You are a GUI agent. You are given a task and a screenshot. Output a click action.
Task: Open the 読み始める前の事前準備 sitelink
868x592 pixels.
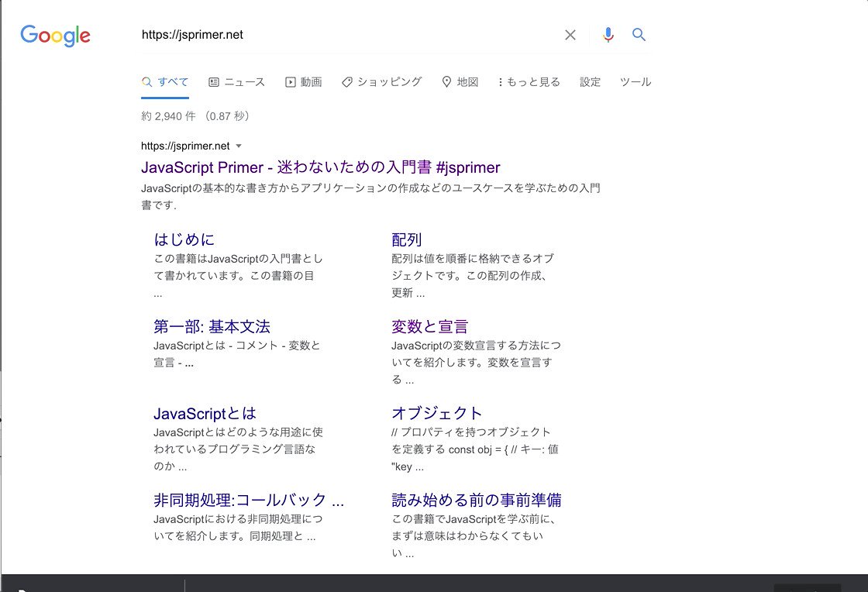(x=477, y=500)
